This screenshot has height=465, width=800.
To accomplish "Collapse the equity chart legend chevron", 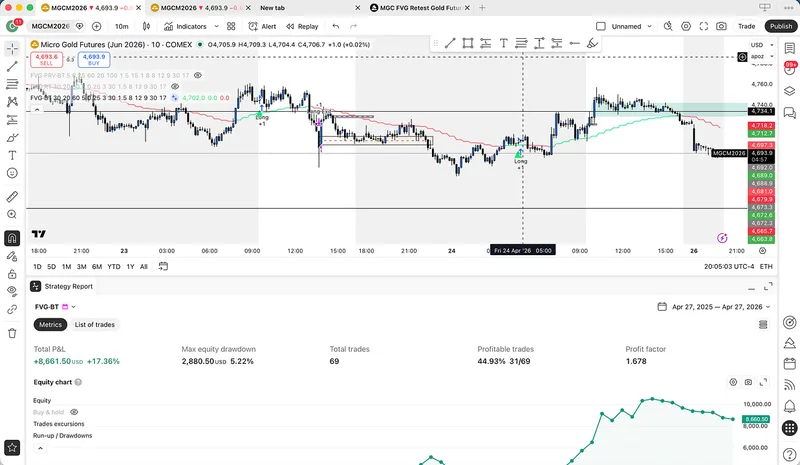I will click(x=40, y=448).
